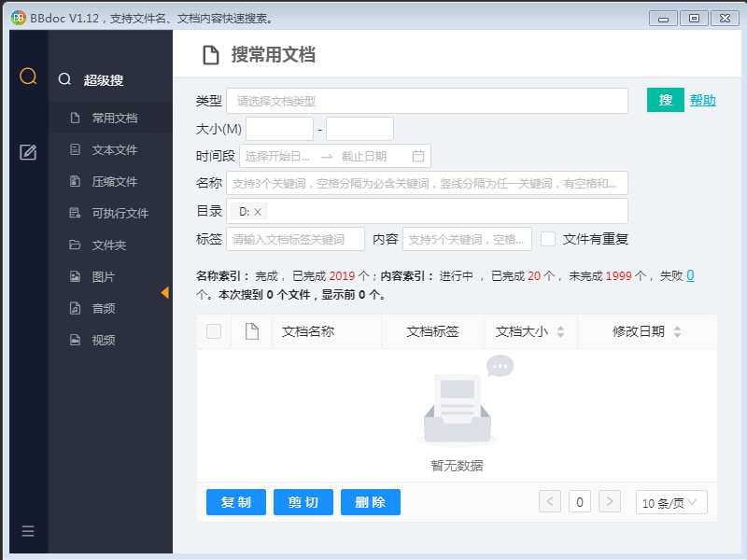Click the orange search icon in left rail
Image resolution: width=747 pixels, height=560 pixels.
pyautogui.click(x=28, y=77)
